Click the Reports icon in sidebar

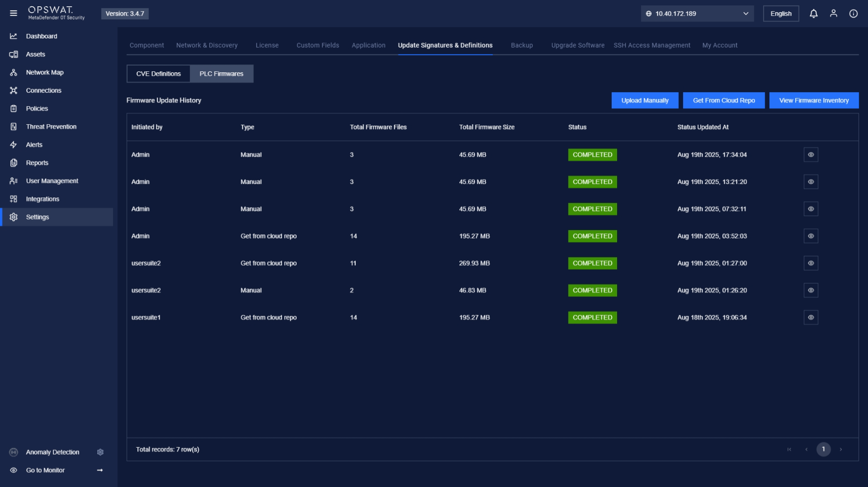pos(14,163)
